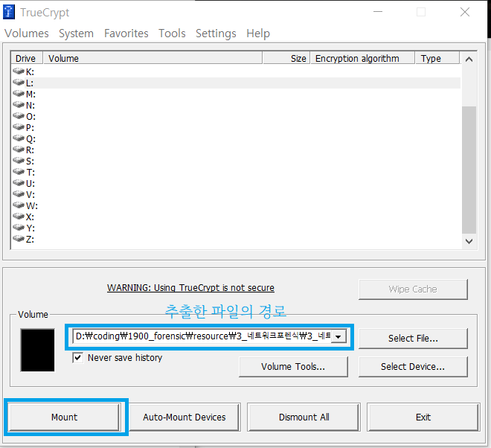Image resolution: width=491 pixels, height=448 pixels.
Task: Click the Dismount All button
Action: [304, 417]
